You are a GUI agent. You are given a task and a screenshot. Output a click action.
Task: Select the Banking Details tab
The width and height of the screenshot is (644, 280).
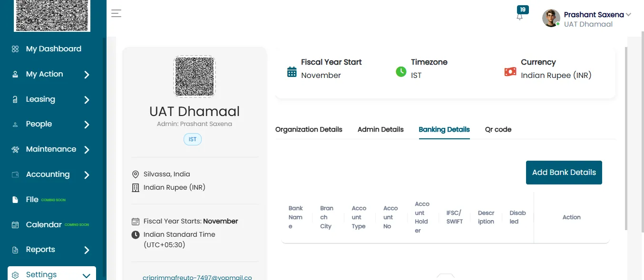[444, 129]
